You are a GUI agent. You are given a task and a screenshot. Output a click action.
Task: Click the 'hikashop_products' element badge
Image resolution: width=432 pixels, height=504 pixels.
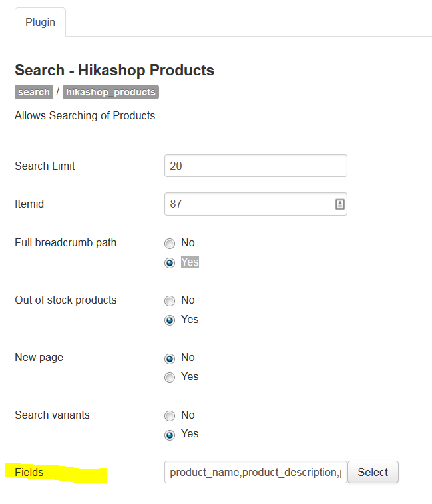(x=110, y=93)
